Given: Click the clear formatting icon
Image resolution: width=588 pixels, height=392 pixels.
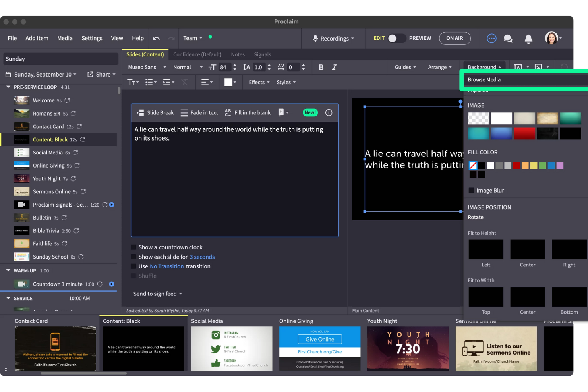Looking at the screenshot, I should (185, 82).
